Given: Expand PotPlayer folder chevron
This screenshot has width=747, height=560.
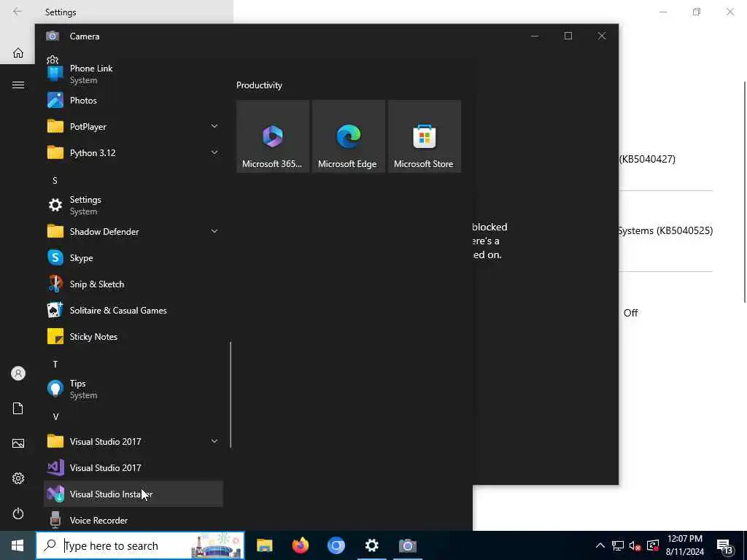Looking at the screenshot, I should [x=214, y=126].
